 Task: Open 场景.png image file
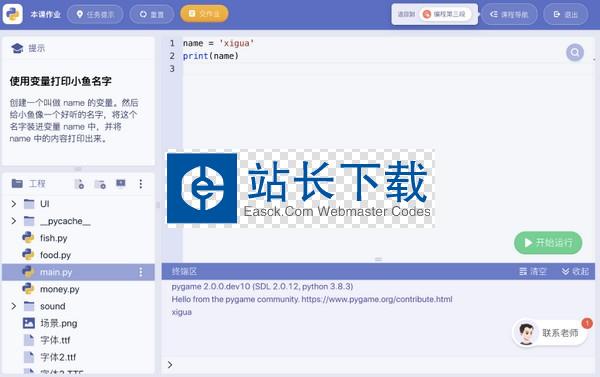pyautogui.click(x=59, y=323)
